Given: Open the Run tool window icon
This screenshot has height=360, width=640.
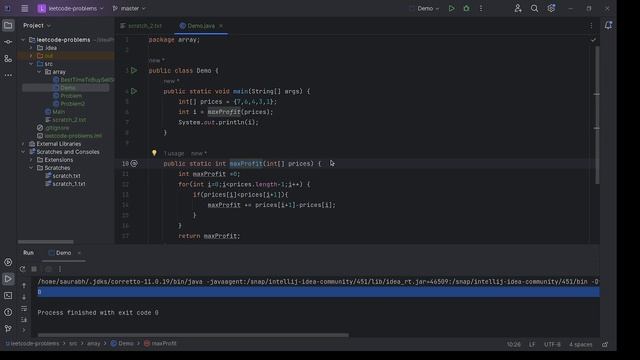Looking at the screenshot, I should coord(8,279).
